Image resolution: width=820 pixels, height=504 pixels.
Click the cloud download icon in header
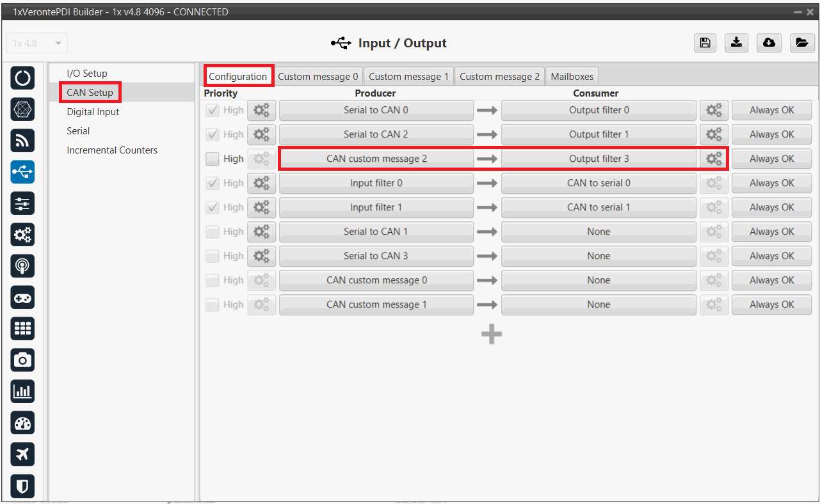point(769,43)
